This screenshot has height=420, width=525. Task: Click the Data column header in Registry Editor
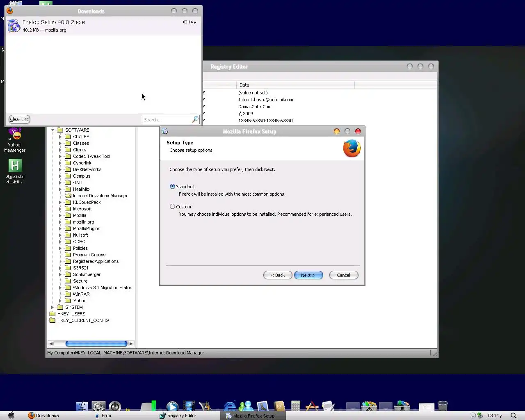coord(295,85)
